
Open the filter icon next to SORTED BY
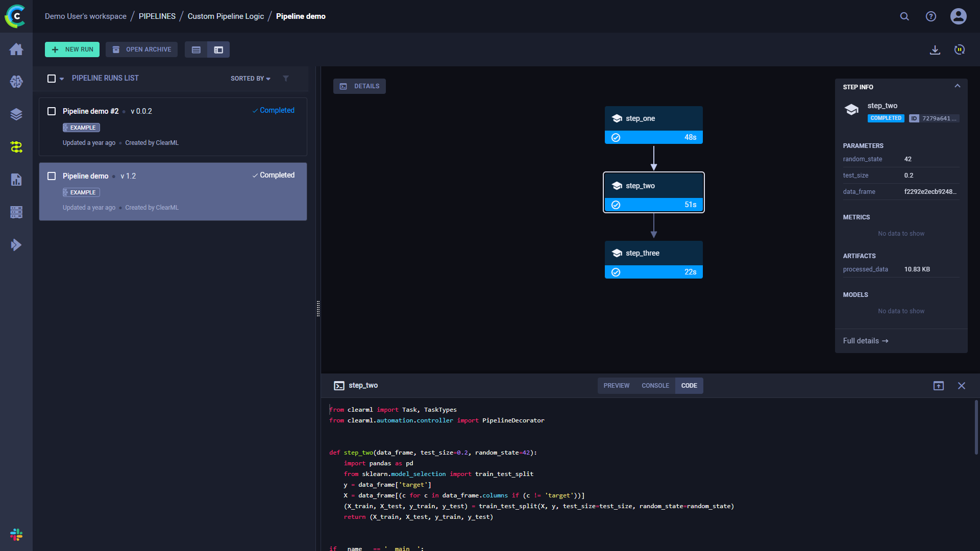click(x=285, y=78)
